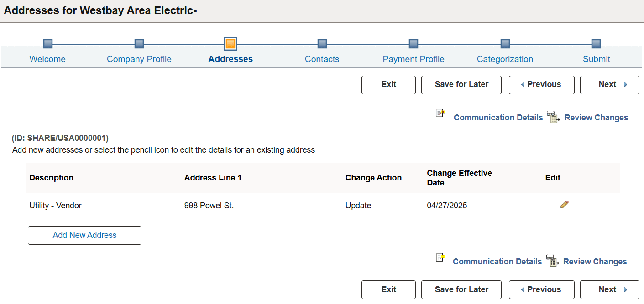Select the Utility - Vendor address row
This screenshot has width=644, height=304.
[56, 205]
